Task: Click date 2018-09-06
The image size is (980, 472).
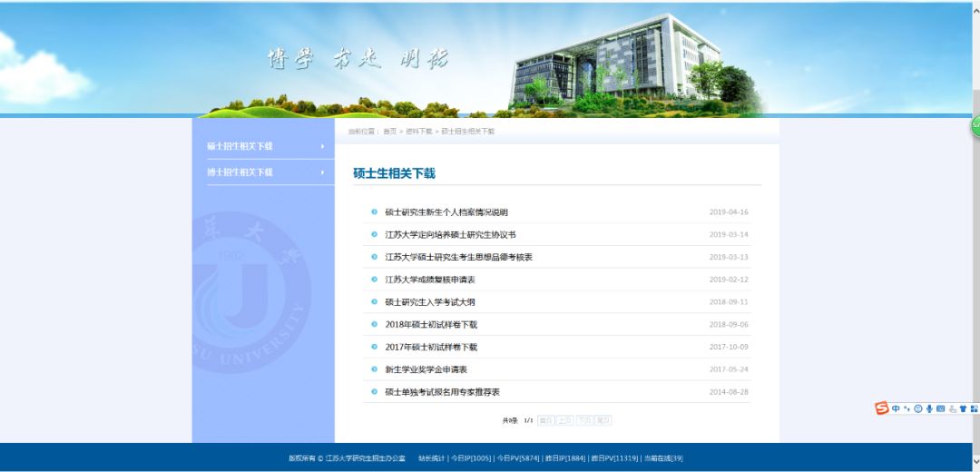Action: click(729, 325)
